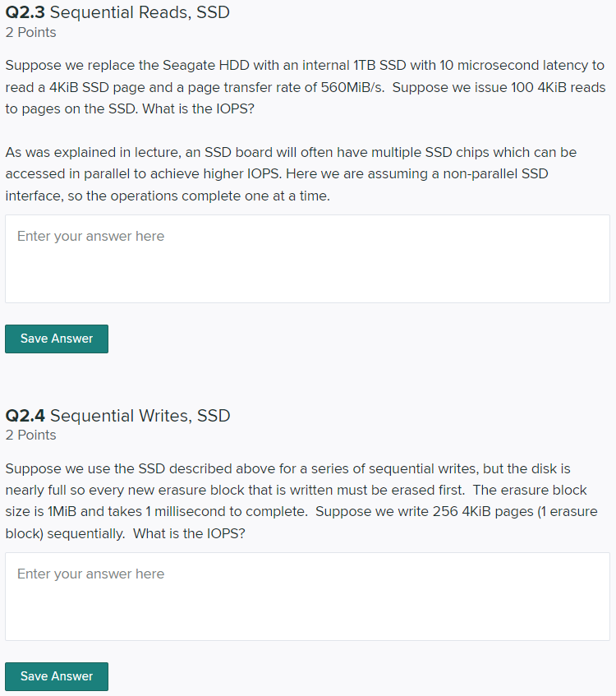Click the Q2.4 answer input field

pyautogui.click(x=307, y=596)
